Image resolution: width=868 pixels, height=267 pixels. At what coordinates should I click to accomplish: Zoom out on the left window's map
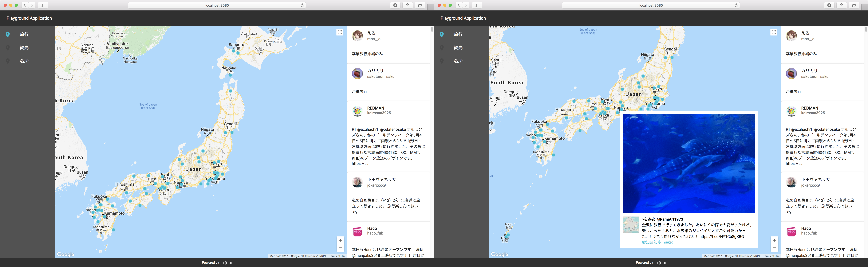tap(340, 248)
